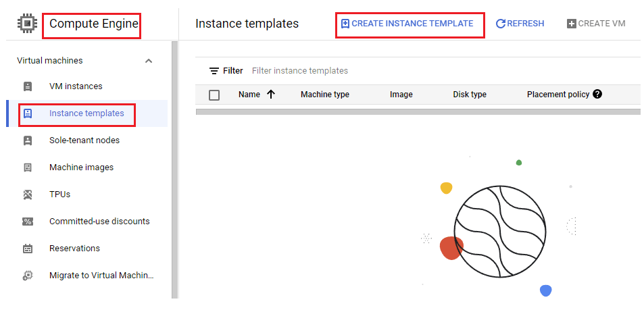644x335 pixels.
Task: Click the sidebar vertical scrollbar
Action: click(x=175, y=170)
